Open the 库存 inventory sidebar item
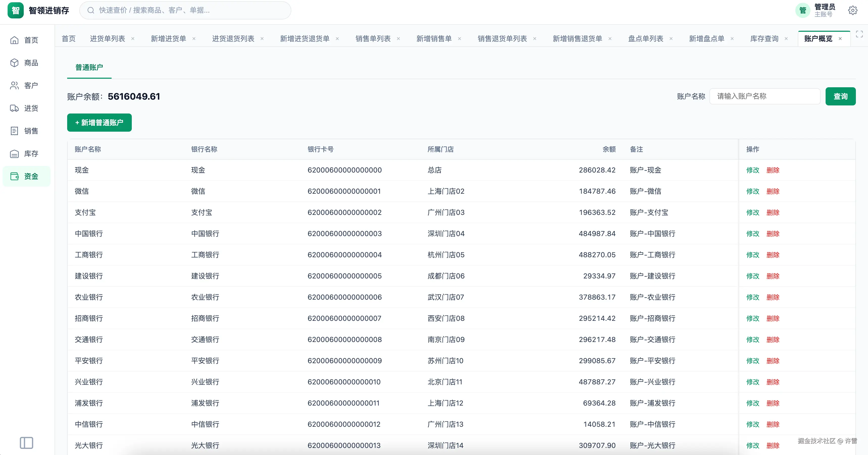 click(x=26, y=153)
